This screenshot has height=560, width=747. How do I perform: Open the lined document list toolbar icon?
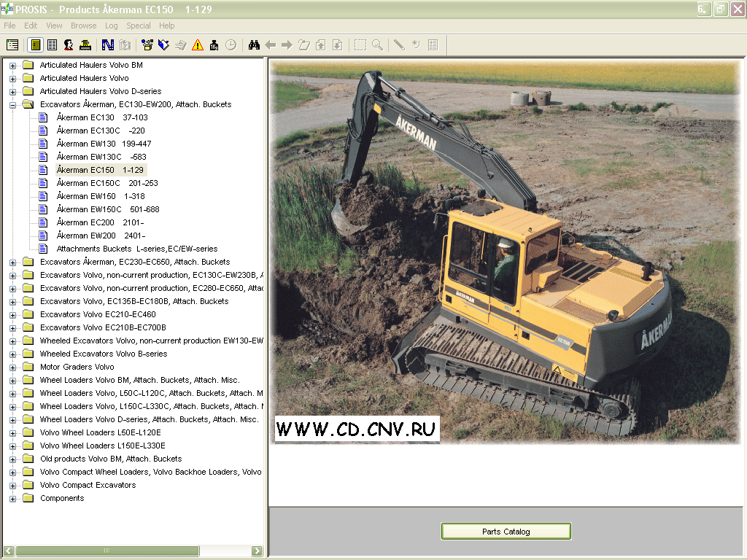pyautogui.click(x=53, y=44)
